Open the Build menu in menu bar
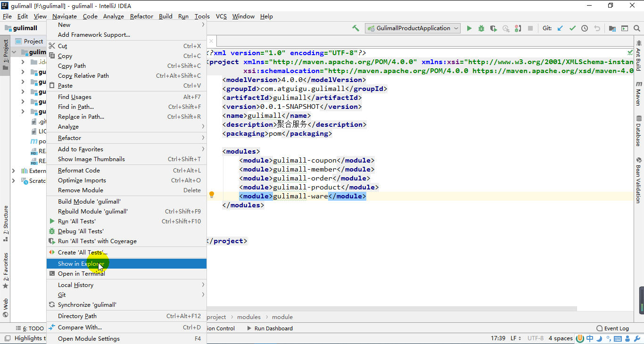This screenshot has height=344, width=644. (165, 16)
